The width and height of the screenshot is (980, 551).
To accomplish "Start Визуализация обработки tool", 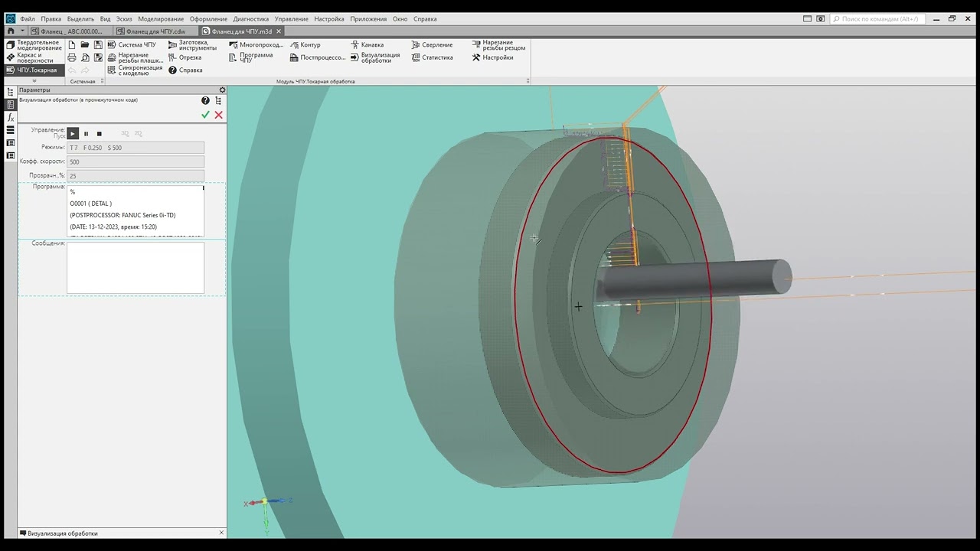I will [375, 57].
